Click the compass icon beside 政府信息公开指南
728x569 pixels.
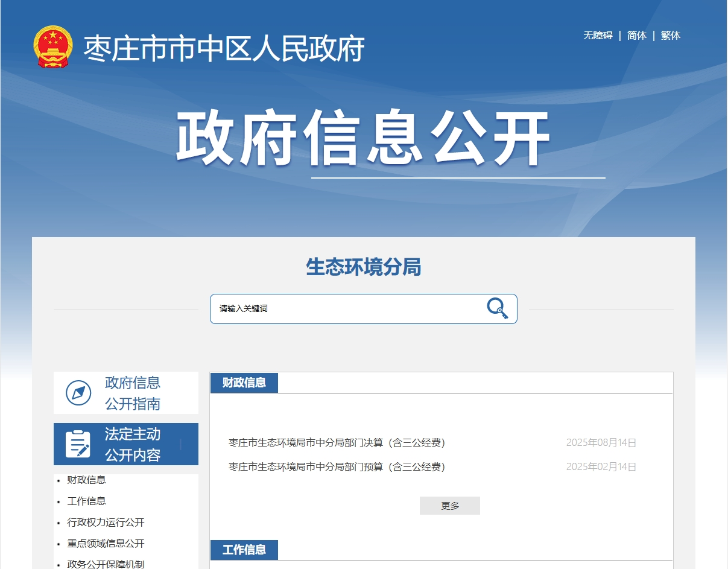tap(77, 392)
